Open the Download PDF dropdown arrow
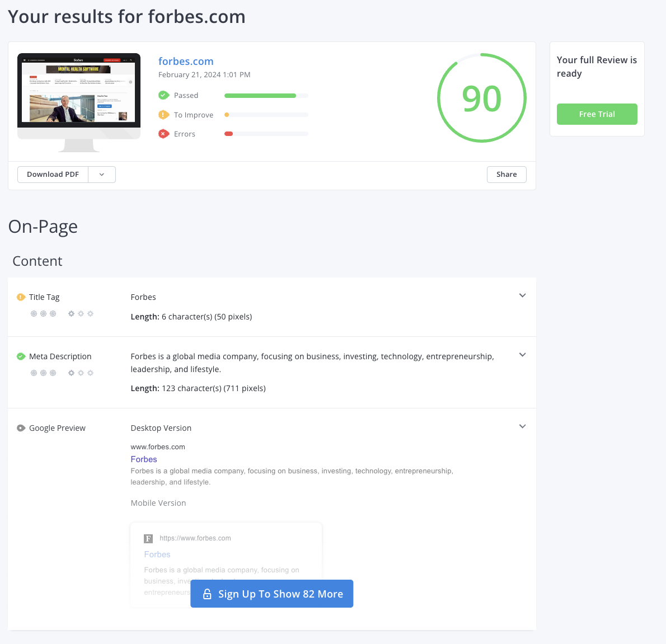Viewport: 666px width, 644px height. click(102, 175)
